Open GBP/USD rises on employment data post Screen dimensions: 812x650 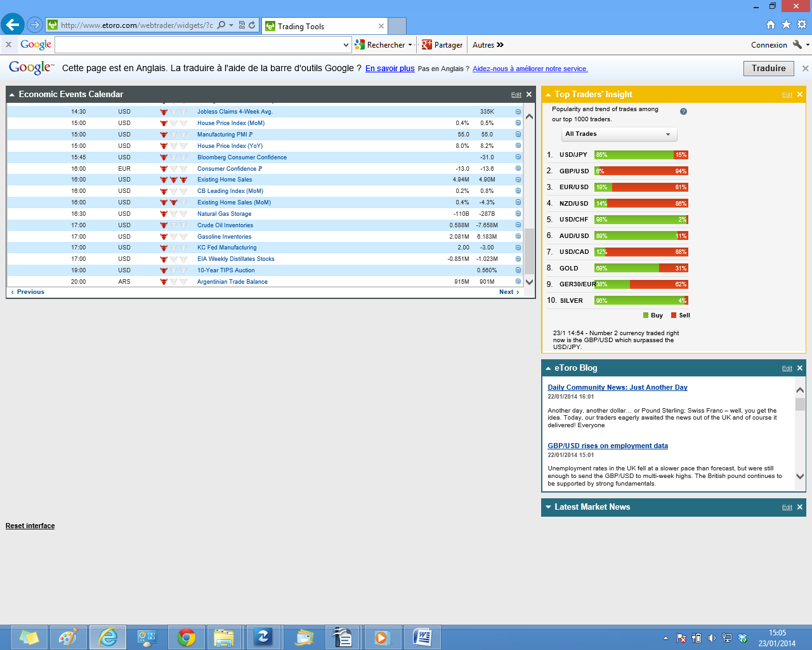(x=607, y=446)
